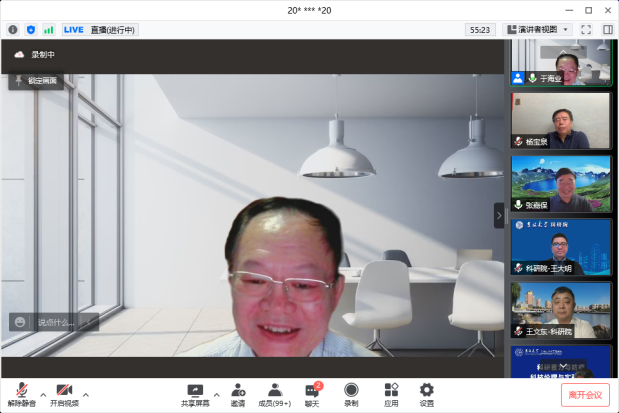Click the blue security shield icon
This screenshot has height=413, width=619.
coord(31,30)
